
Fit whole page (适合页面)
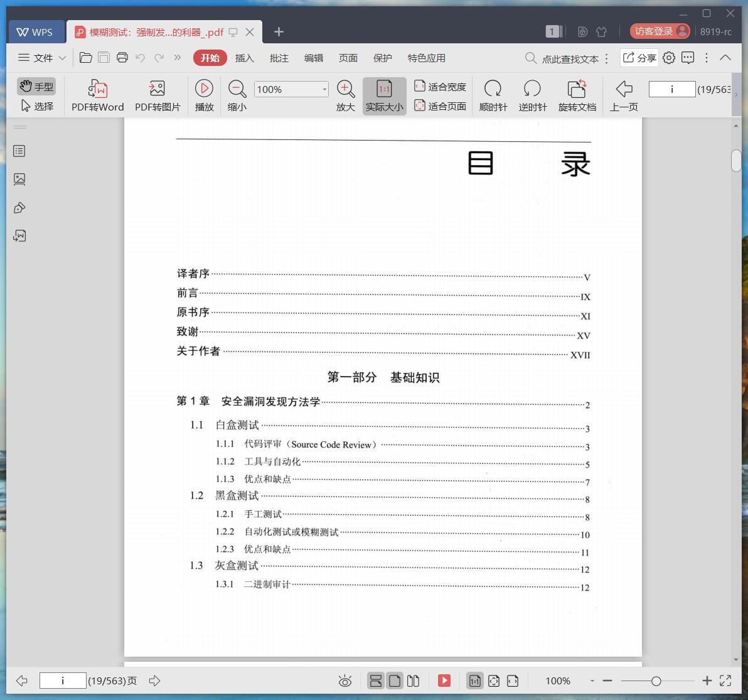tap(440, 106)
